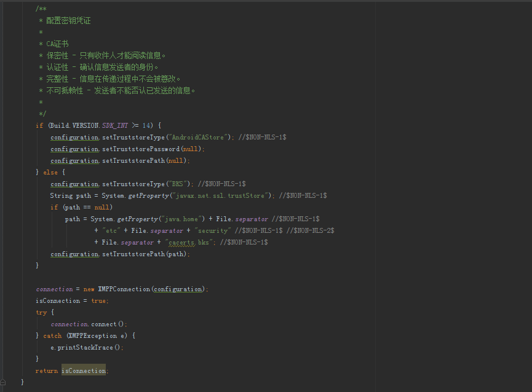Click XMPPConnection in the new statement
The width and height of the screenshot is (532, 392).
tap(124, 289)
